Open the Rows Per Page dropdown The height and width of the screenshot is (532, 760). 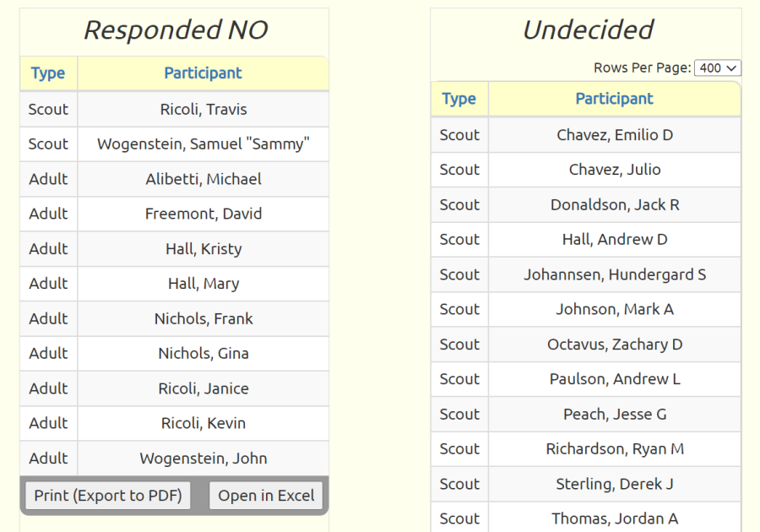[717, 68]
